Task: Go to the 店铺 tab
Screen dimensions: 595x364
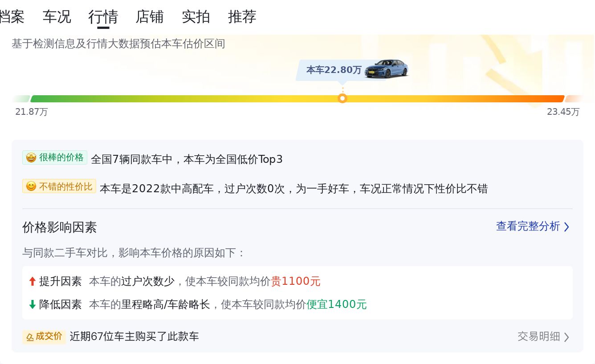Action: coord(150,17)
